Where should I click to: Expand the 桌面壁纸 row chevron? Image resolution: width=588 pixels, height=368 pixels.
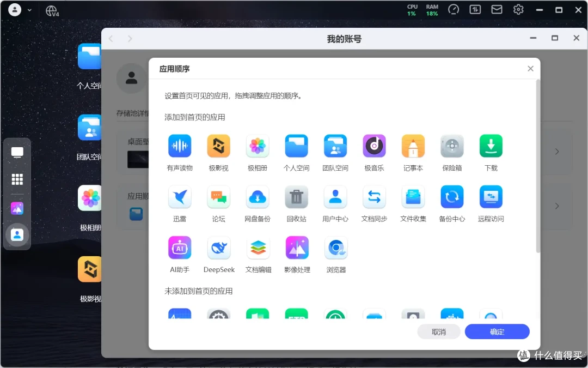click(x=557, y=152)
